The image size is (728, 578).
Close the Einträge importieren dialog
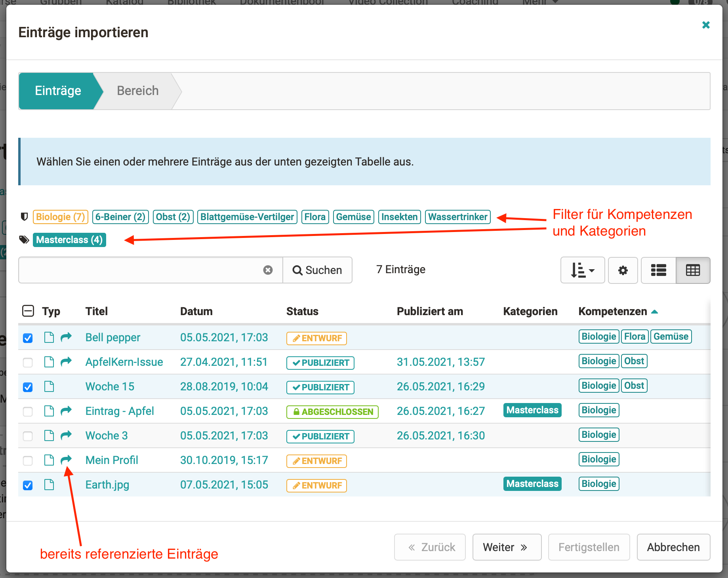(706, 25)
